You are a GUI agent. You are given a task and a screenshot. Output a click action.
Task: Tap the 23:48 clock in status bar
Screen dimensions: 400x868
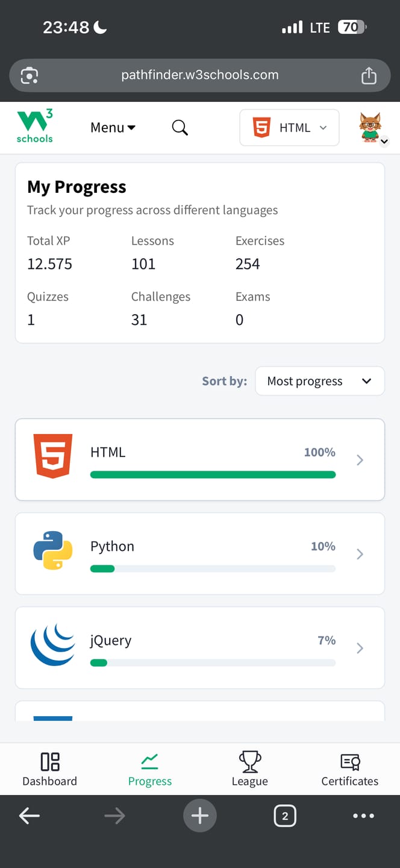point(66,27)
